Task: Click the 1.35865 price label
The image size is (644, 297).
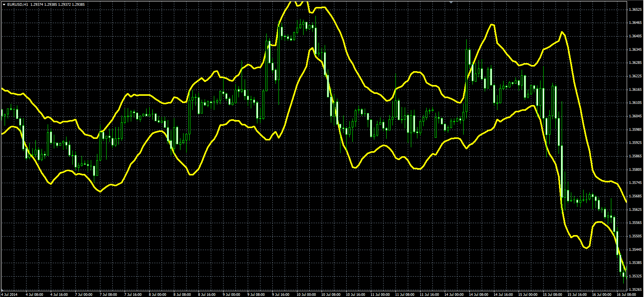Action: [x=635, y=156]
